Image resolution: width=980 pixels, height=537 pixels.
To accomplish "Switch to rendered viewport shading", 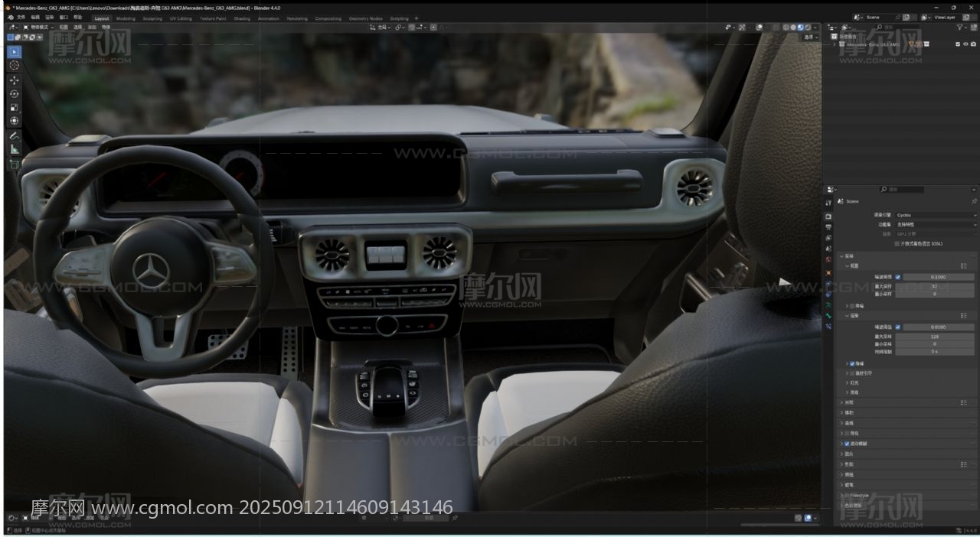I will (807, 28).
